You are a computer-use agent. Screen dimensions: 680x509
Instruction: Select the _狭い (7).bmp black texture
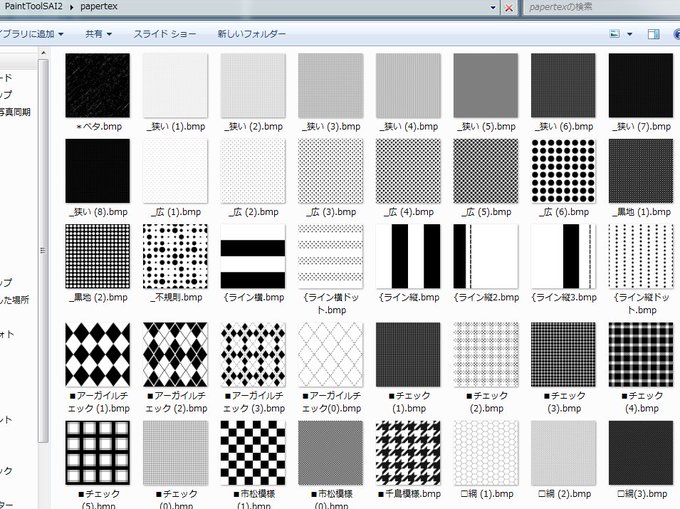(641, 85)
